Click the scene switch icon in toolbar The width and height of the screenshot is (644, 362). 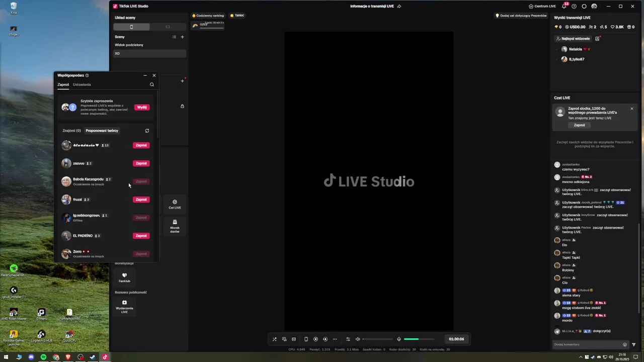click(x=284, y=339)
